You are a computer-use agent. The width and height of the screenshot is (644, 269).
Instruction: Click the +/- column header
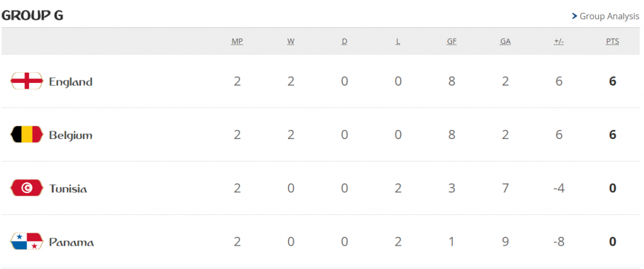pos(559,42)
